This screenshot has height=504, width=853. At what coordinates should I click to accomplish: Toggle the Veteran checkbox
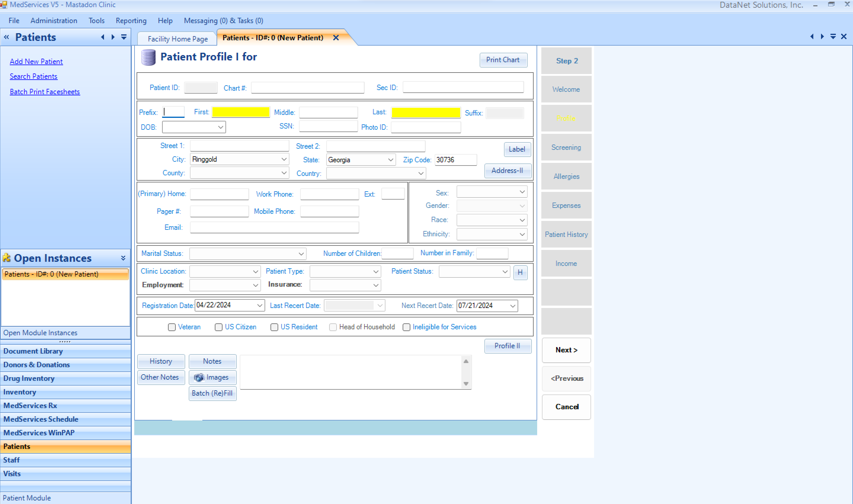(x=172, y=327)
